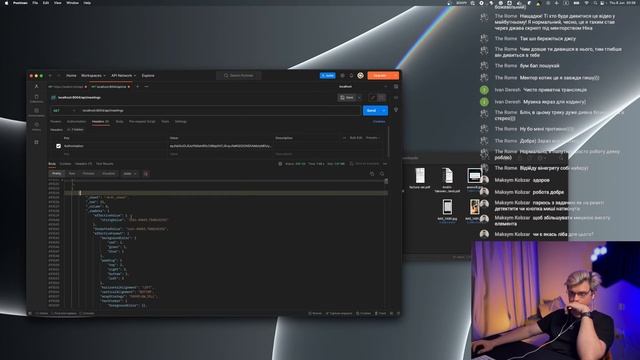The image size is (640, 360).
Task: Open Postman settings gear icon
Action: pyautogui.click(x=342, y=76)
